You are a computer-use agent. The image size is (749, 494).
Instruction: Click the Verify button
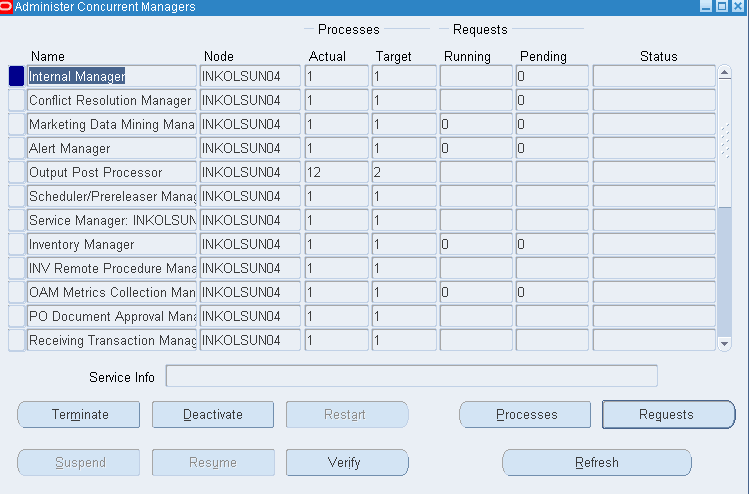tap(347, 462)
